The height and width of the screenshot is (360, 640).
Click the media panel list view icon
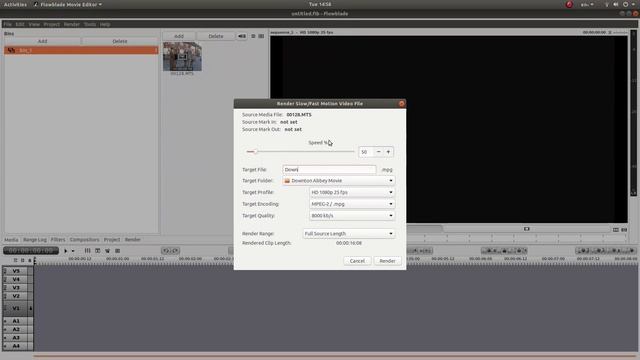coord(253,36)
